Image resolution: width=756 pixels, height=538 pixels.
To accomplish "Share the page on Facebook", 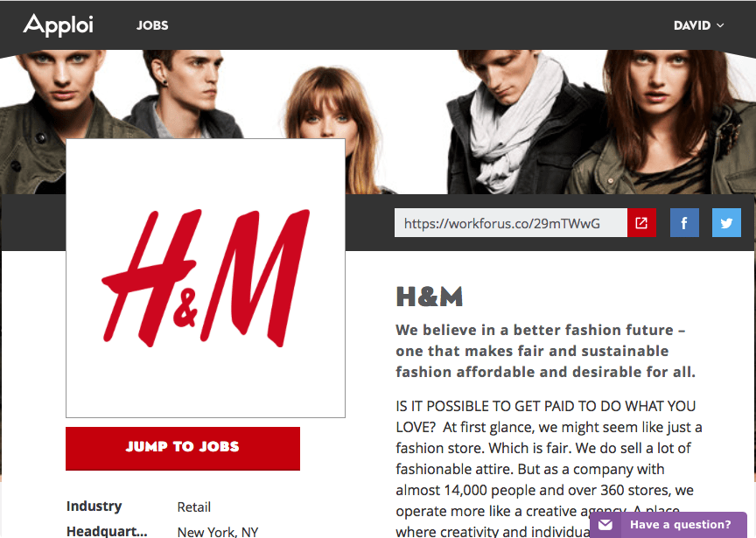I will point(684,223).
